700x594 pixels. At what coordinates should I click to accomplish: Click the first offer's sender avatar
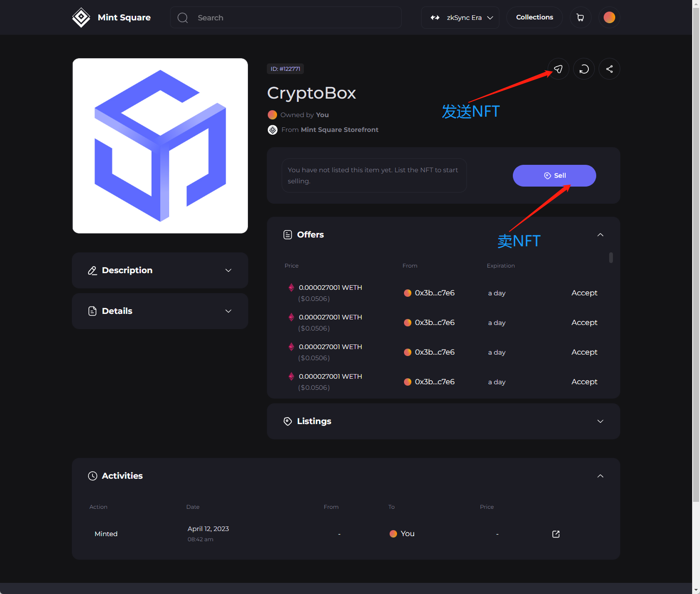coord(408,293)
